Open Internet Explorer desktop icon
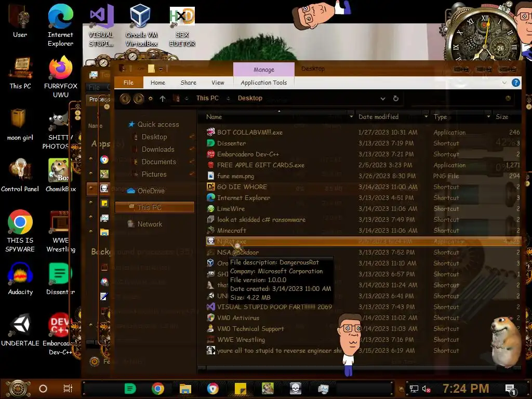Screen dimensions: 532x399 pyautogui.click(x=60, y=25)
